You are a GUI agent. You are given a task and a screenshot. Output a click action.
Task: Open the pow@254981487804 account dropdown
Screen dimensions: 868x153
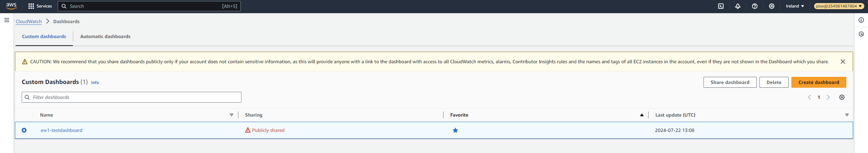(x=839, y=6)
